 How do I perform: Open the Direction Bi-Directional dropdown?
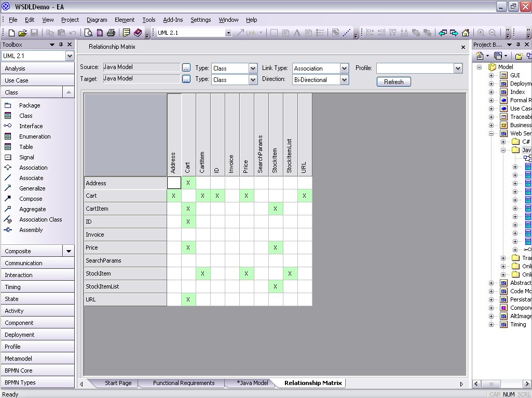pos(344,80)
